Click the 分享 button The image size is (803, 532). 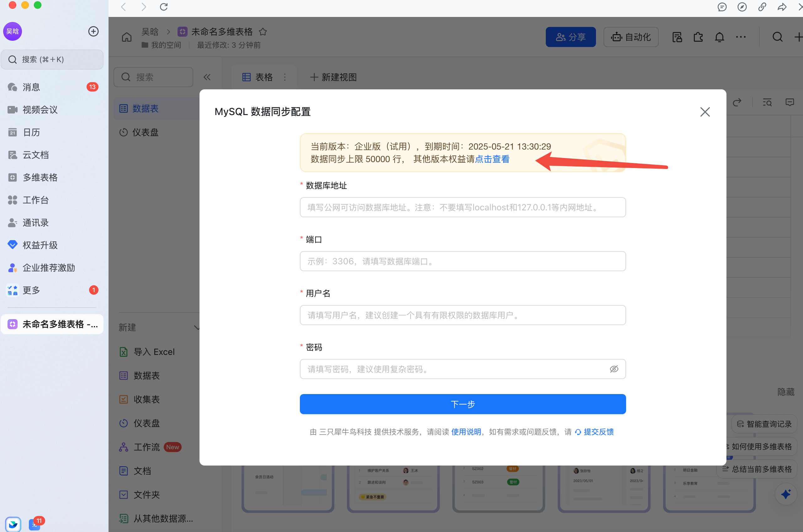tap(571, 37)
